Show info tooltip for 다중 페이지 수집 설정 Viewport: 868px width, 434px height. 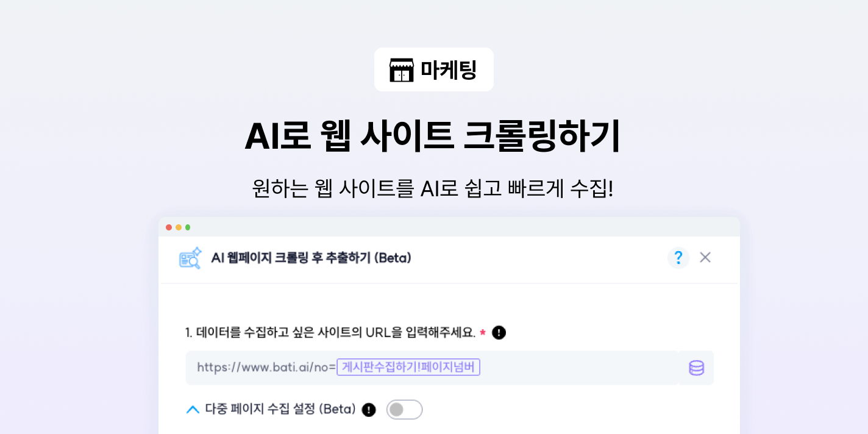369,410
